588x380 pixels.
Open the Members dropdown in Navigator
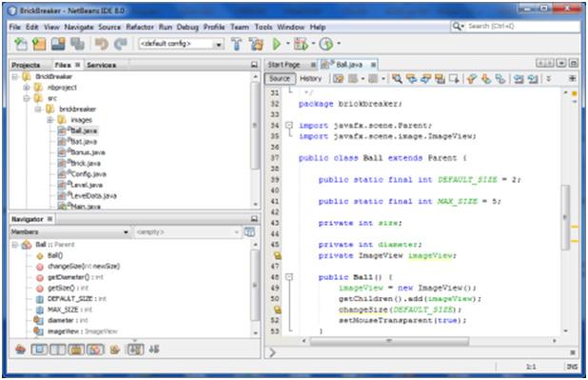point(69,232)
